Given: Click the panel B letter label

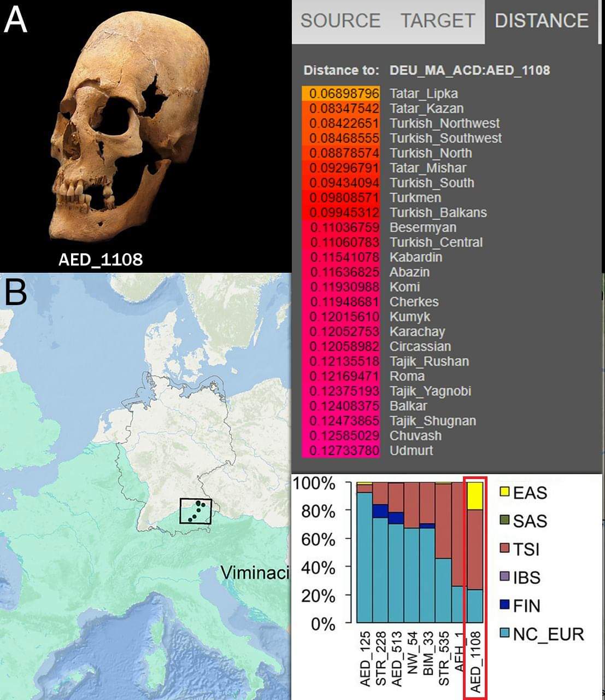Looking at the screenshot, I should point(15,292).
